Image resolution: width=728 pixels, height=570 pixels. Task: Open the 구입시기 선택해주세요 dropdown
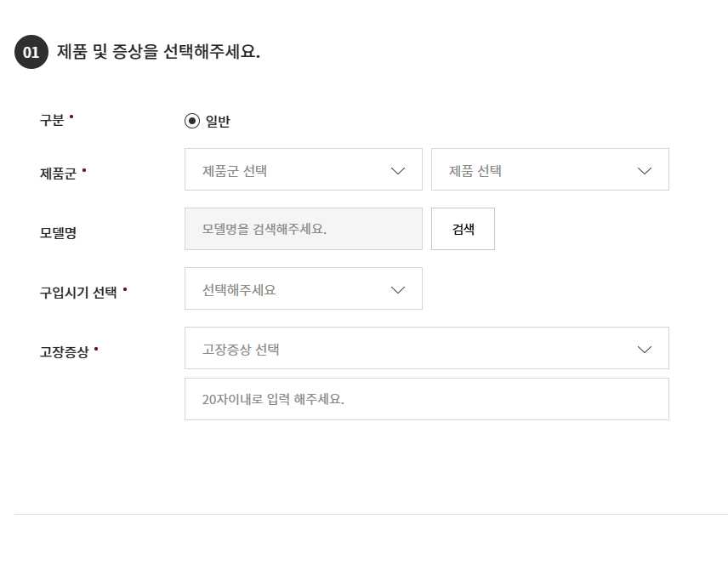pos(303,288)
